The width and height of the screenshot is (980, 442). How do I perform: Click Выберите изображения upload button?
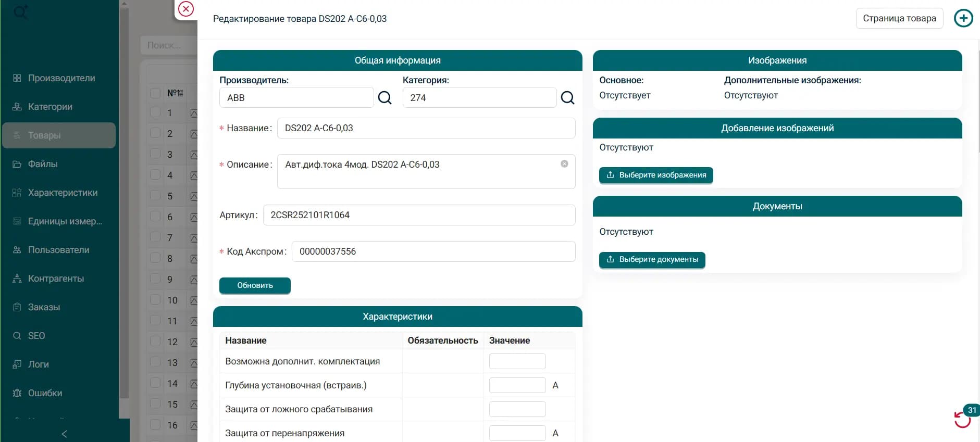[655, 175]
